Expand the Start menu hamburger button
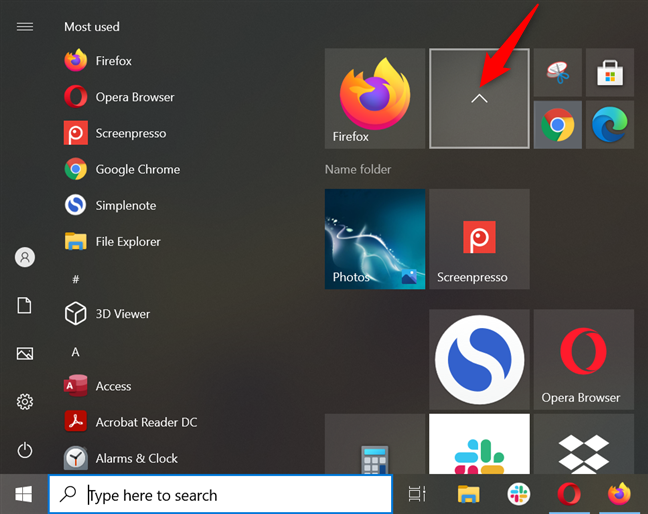Screen dimensions: 648x514 coord(25,27)
